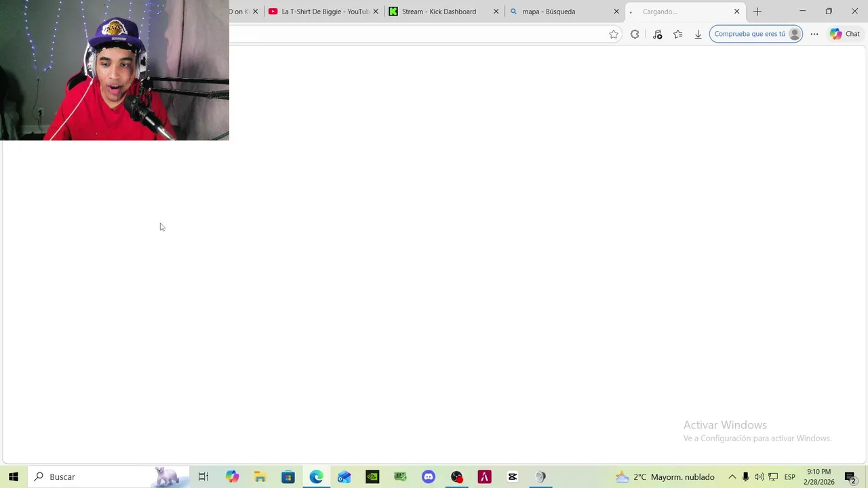Open File Explorer from the taskbar
Viewport: 868px width, 488px height.
[x=260, y=476]
